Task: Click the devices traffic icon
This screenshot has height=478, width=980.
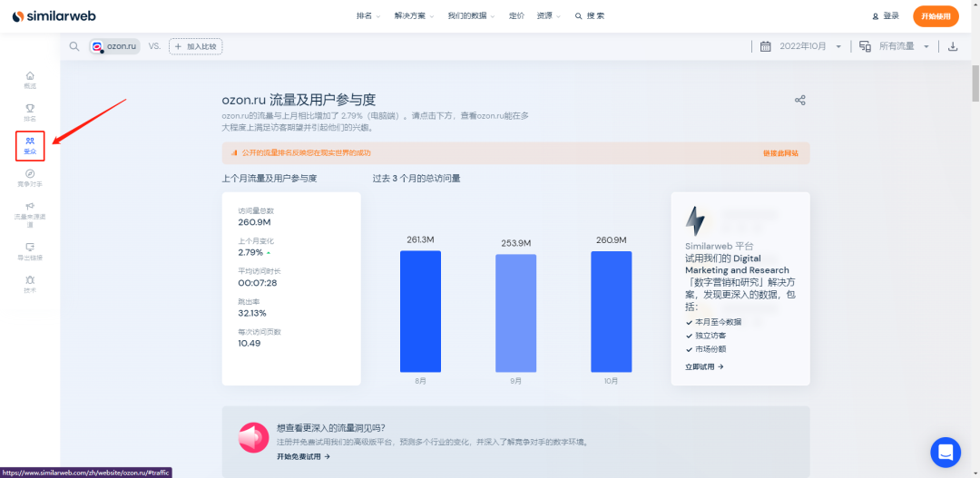Action: [x=866, y=46]
